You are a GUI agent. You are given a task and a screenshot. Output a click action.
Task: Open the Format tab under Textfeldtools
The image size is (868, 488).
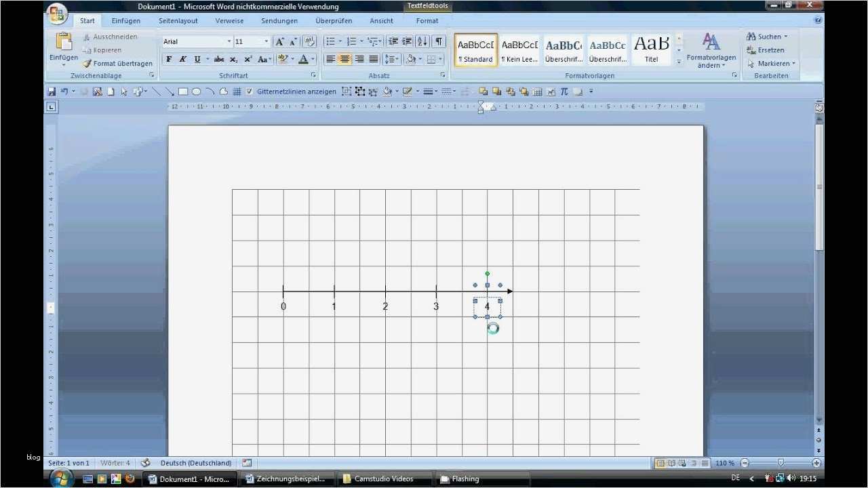pyautogui.click(x=427, y=21)
